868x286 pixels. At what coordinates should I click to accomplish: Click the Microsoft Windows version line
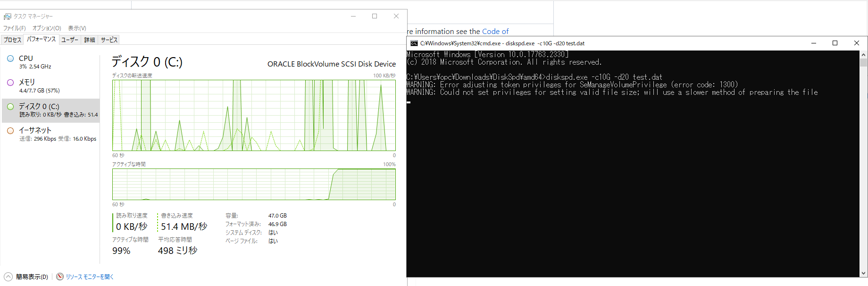pos(487,54)
